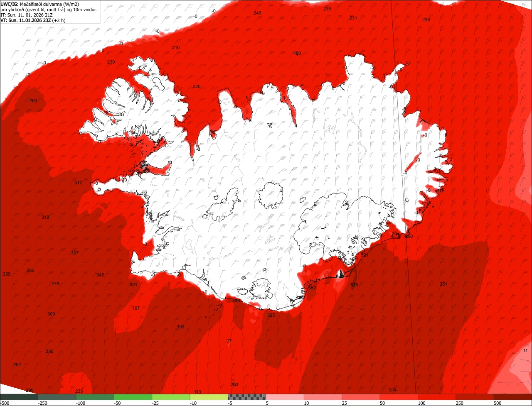Click the flux value 97 on the map
532x406 pixels.
pyautogui.click(x=229, y=341)
